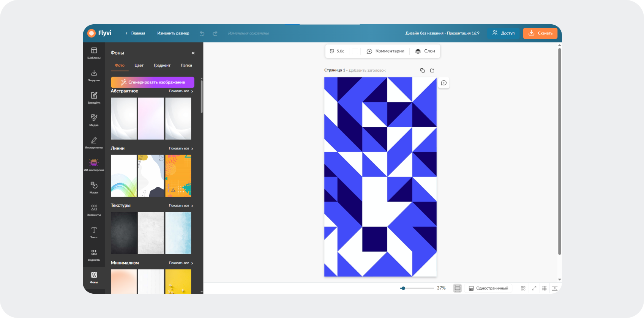644x318 pixels.
Task: Open the Маски sidebar panel
Action: tap(94, 187)
